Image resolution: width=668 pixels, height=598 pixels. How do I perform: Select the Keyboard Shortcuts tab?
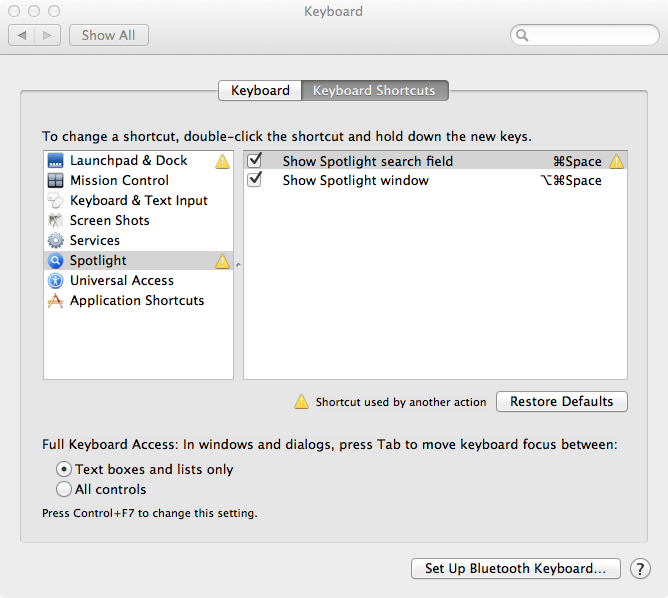[x=374, y=91]
